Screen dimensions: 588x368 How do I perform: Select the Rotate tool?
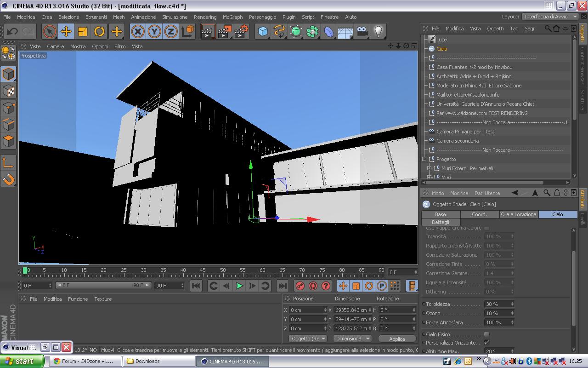[x=99, y=31]
